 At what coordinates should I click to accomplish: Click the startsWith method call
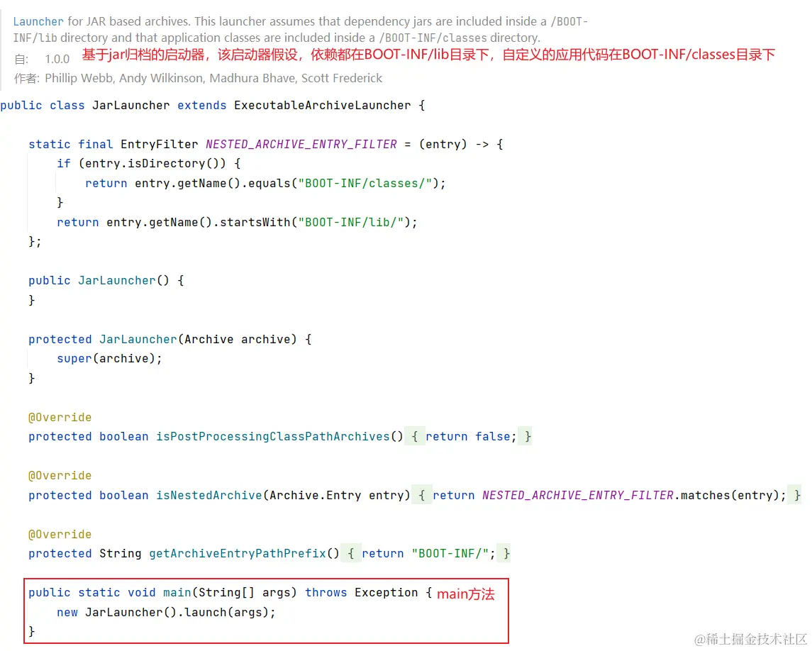click(x=255, y=222)
